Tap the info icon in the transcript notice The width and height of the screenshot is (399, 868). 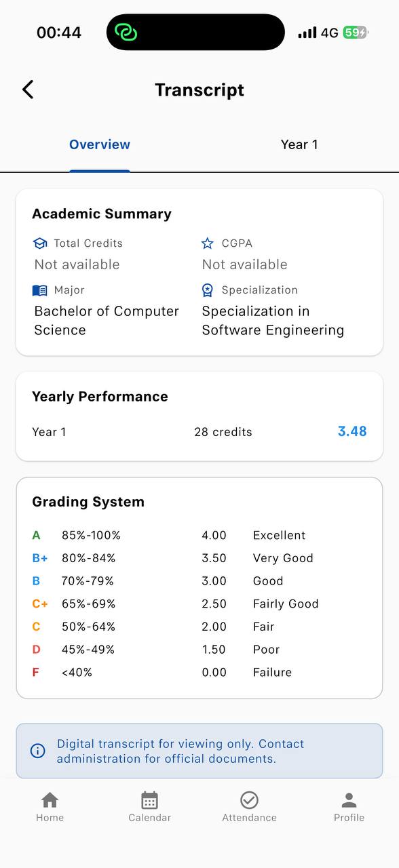(x=37, y=751)
